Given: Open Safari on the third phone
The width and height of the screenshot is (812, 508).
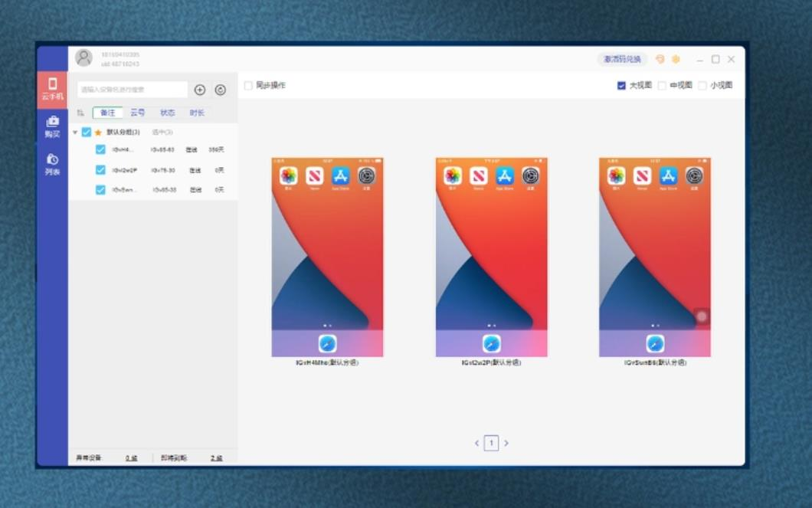Looking at the screenshot, I should click(655, 343).
